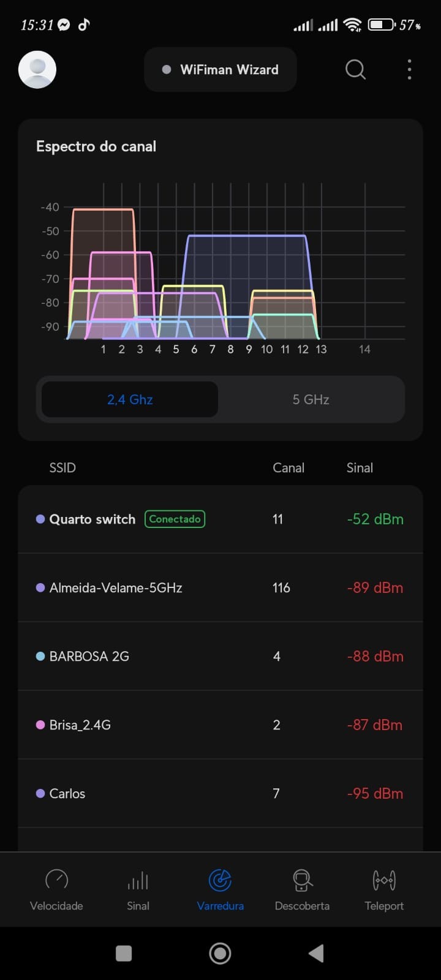The image size is (441, 980).
Task: Open the user profile avatar
Action: coord(37,70)
